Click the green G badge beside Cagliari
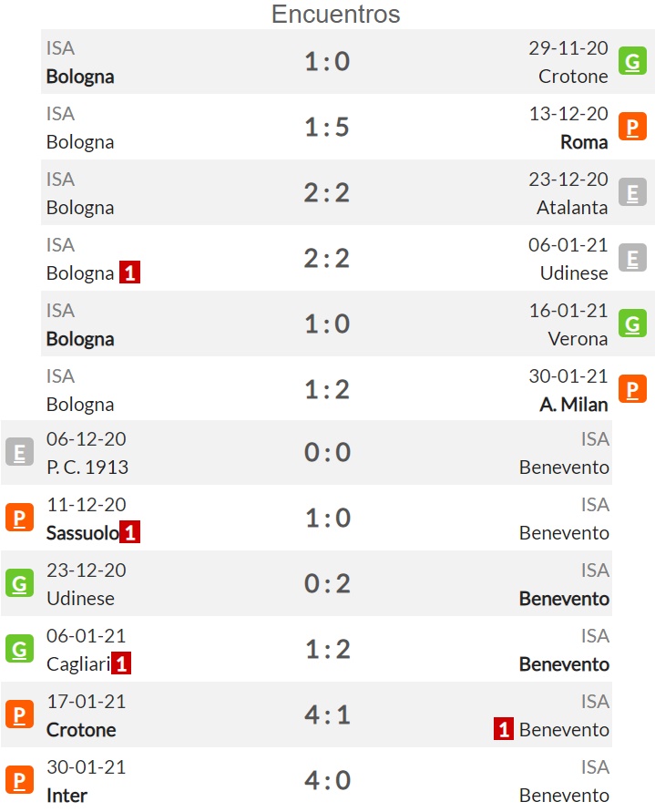The height and width of the screenshot is (812, 655). click(x=20, y=648)
